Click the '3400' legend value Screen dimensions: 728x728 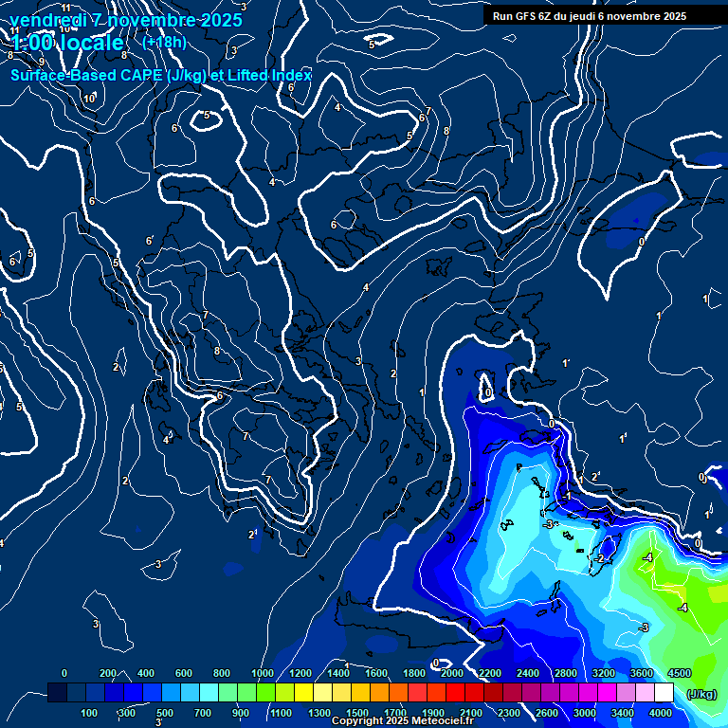(x=623, y=713)
